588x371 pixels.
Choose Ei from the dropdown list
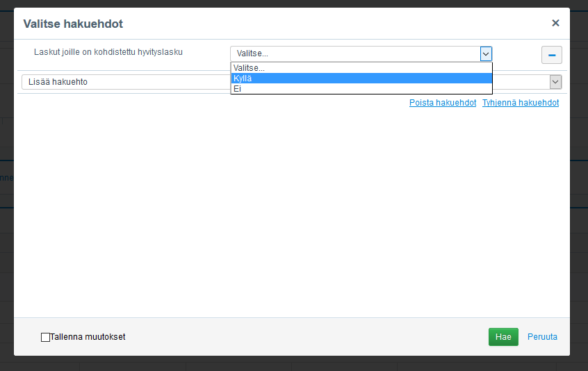[x=361, y=89]
